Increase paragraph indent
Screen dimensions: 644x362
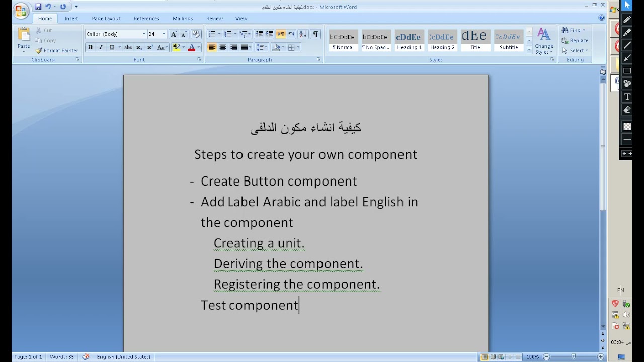coord(269,34)
